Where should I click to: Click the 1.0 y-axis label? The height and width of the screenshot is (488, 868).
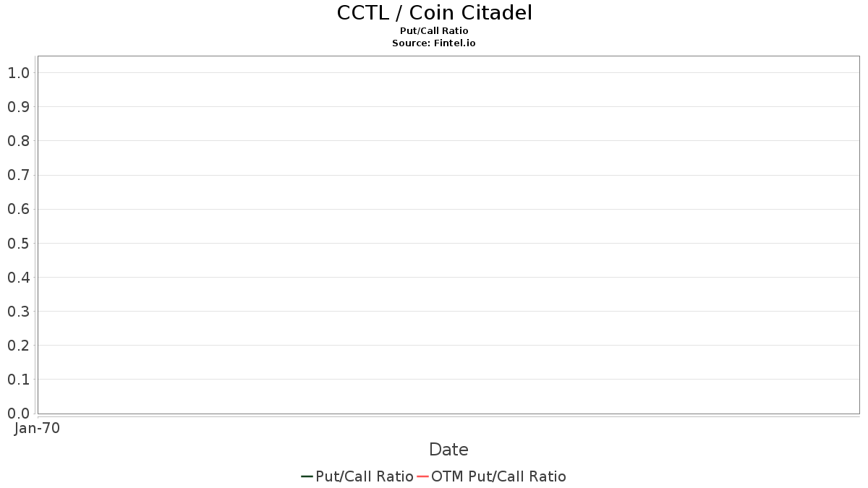tap(18, 73)
